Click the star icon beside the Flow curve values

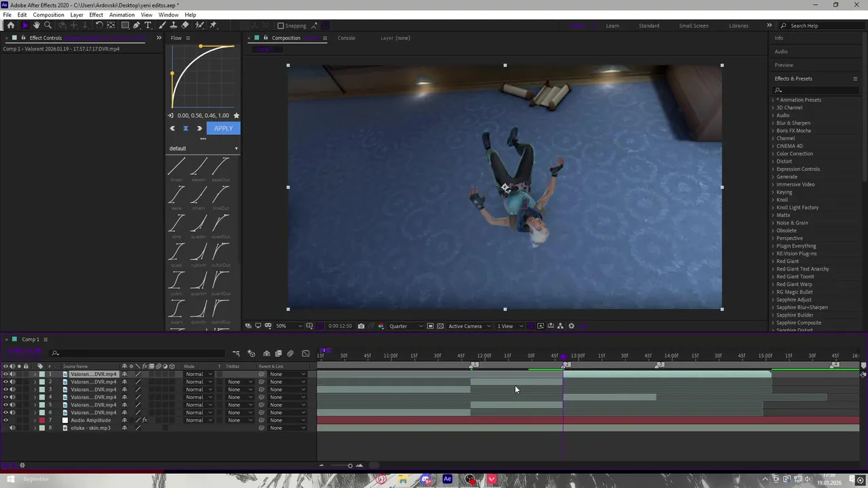(236, 116)
